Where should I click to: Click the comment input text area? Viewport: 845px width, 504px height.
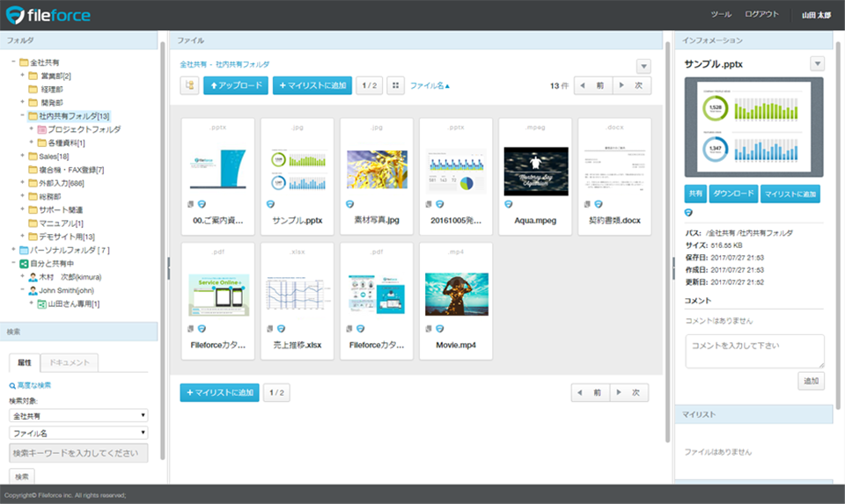tap(754, 351)
